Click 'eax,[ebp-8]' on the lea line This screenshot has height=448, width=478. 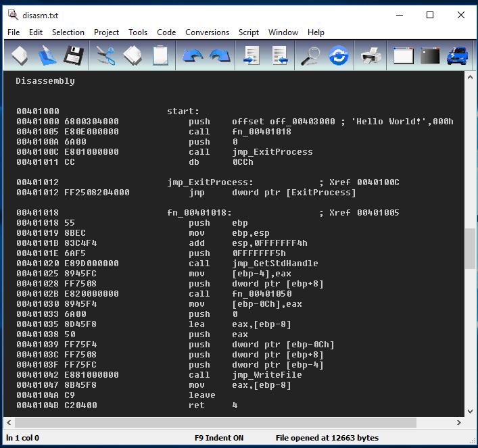tap(262, 324)
